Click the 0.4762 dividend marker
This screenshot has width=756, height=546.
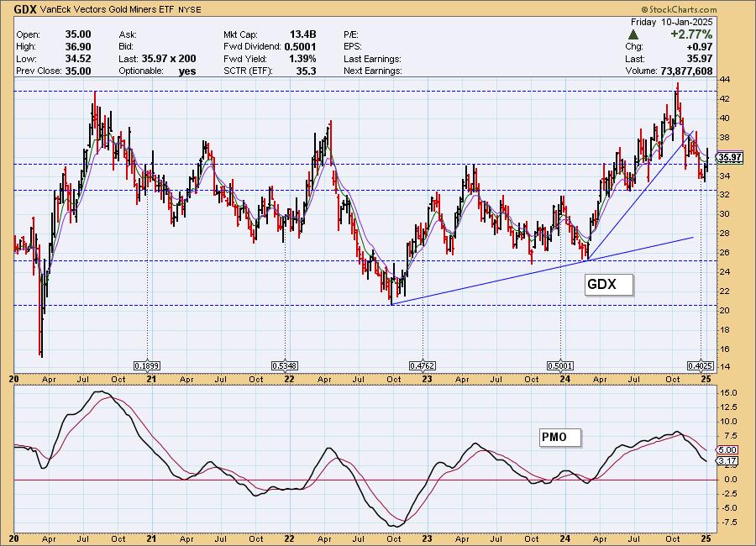click(x=423, y=366)
